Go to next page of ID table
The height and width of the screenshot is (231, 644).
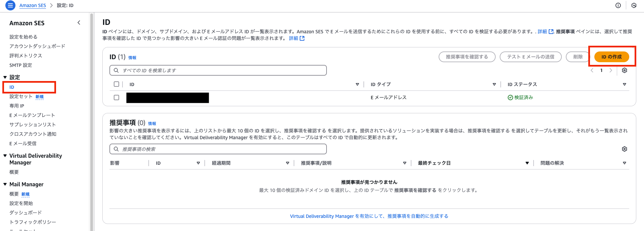pos(610,70)
